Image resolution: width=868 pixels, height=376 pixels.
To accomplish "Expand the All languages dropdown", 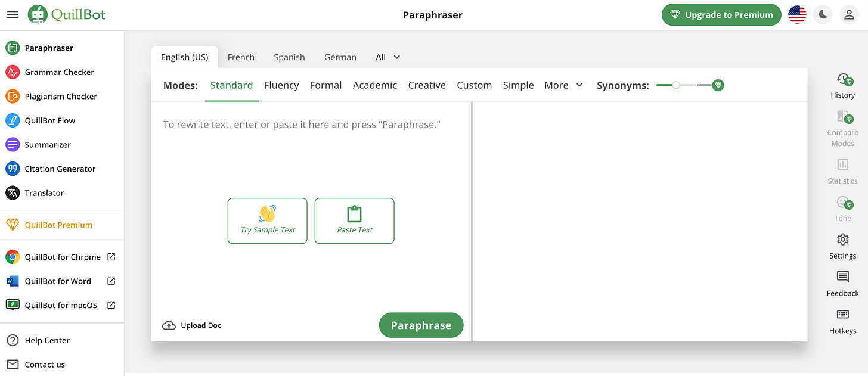I will tap(387, 57).
